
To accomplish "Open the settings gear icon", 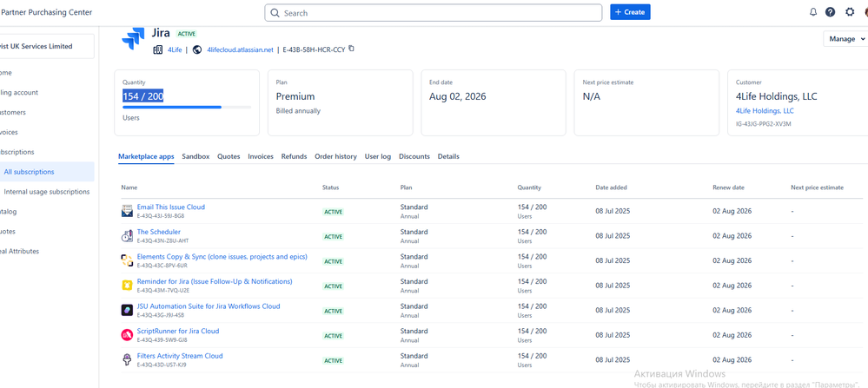I will pos(850,12).
